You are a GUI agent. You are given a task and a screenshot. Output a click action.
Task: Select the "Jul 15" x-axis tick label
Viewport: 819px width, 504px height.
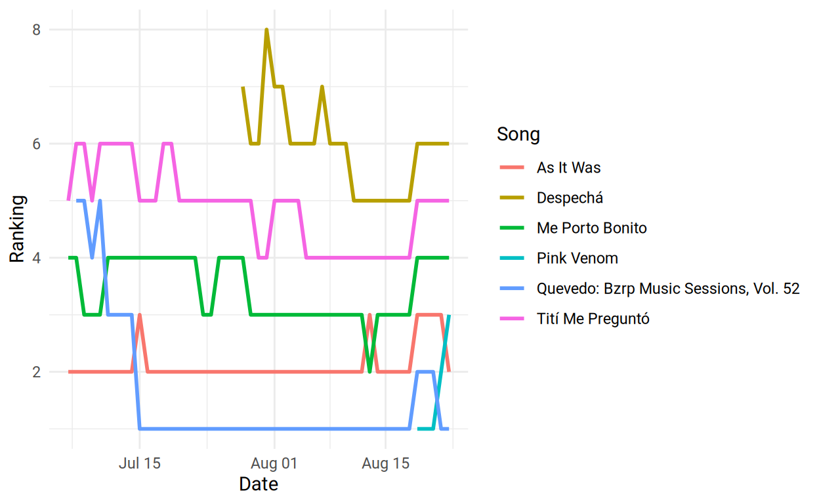click(139, 464)
